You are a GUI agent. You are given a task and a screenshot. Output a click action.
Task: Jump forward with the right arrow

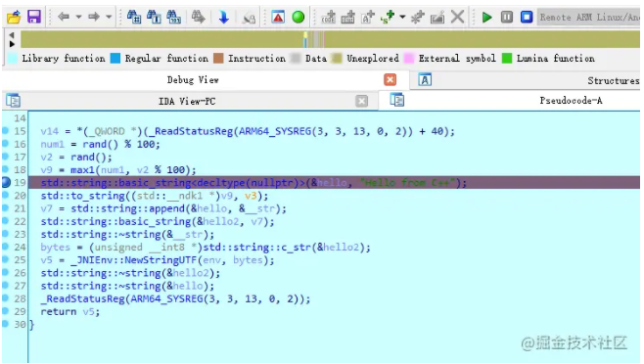click(x=94, y=17)
